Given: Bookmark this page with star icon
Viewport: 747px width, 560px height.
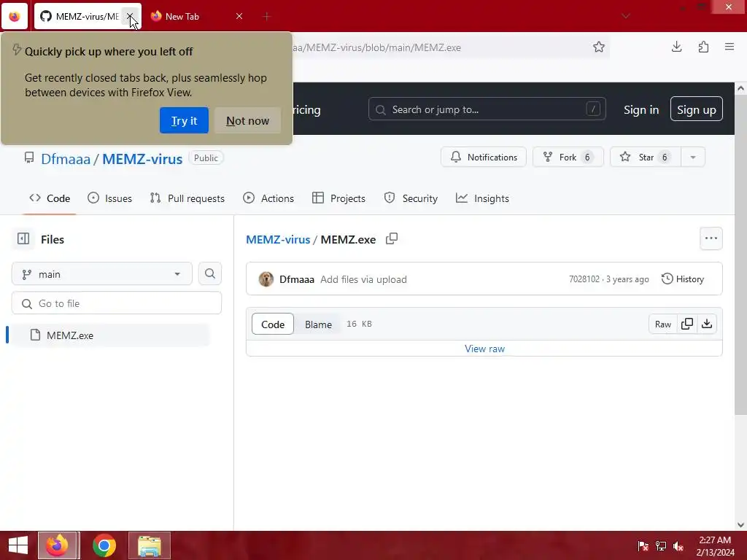Looking at the screenshot, I should pos(599,47).
